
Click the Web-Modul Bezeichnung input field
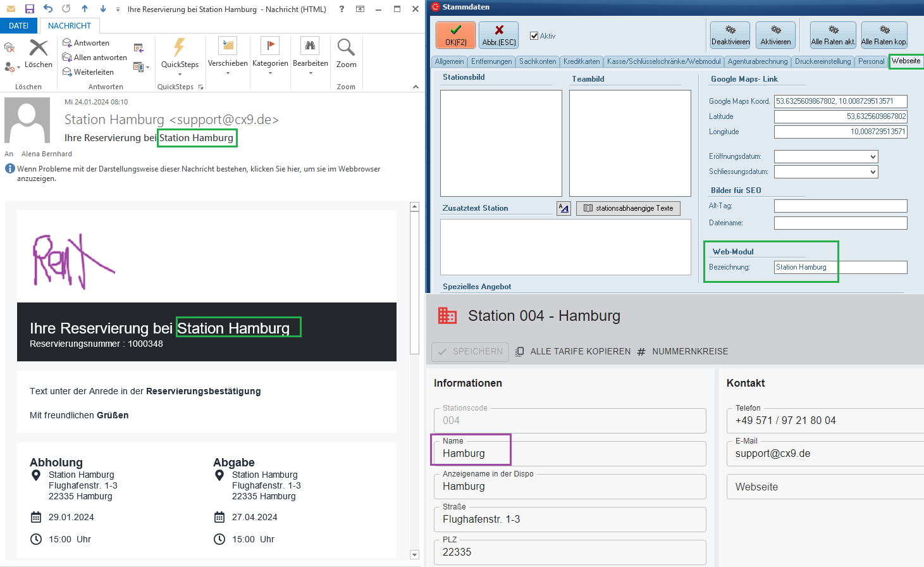point(840,268)
